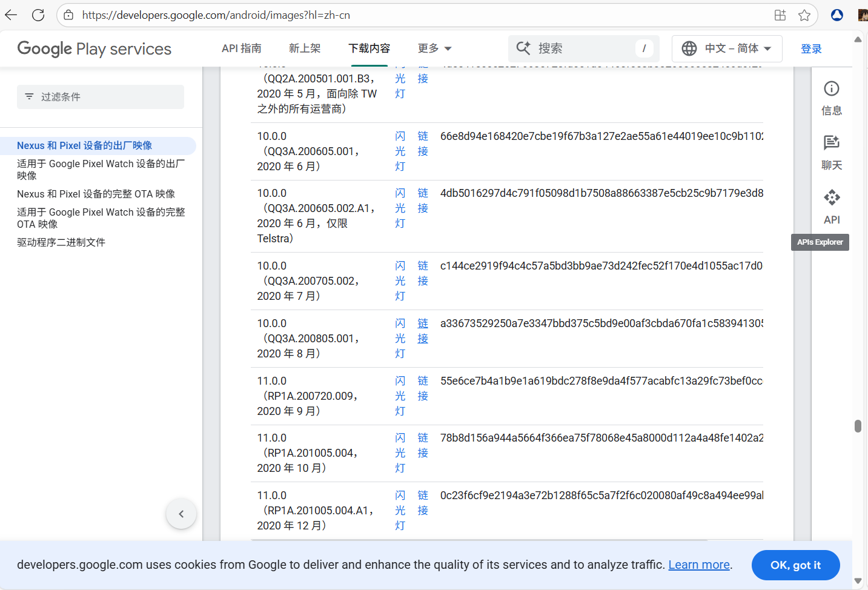Click the 过滤条件 filter input
Screen dimensions: 868x590
pos(101,97)
